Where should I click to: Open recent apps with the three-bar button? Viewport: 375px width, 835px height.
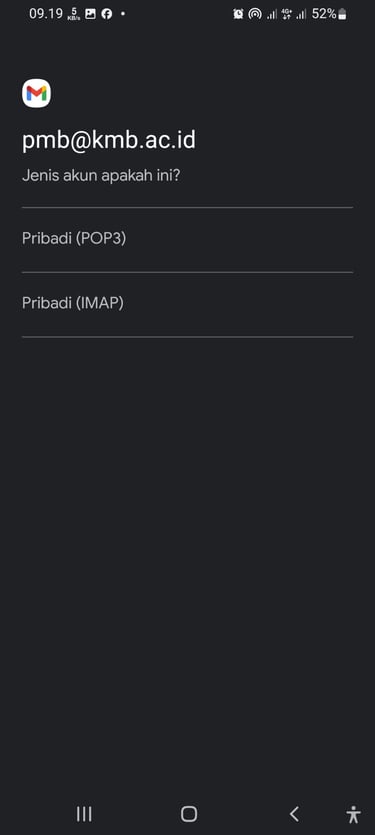(x=84, y=814)
